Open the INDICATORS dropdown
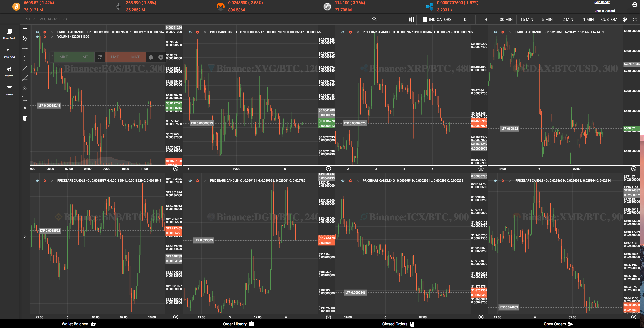 [437, 19]
